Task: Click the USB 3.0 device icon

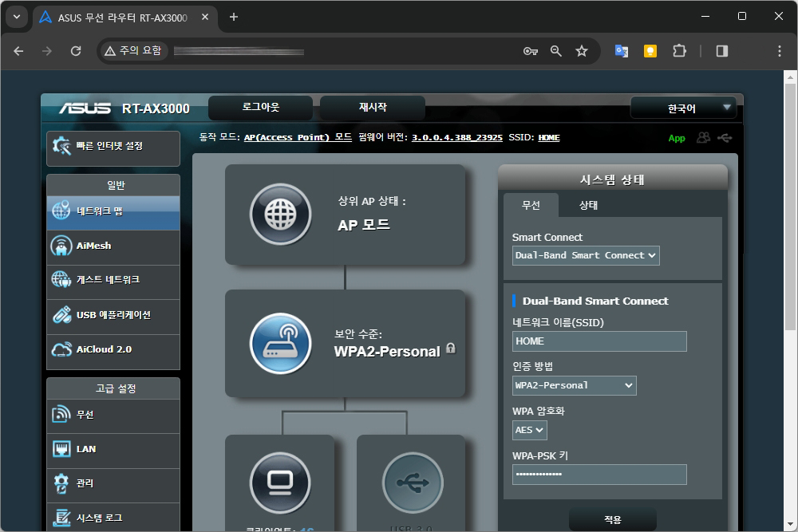Action: (x=413, y=483)
